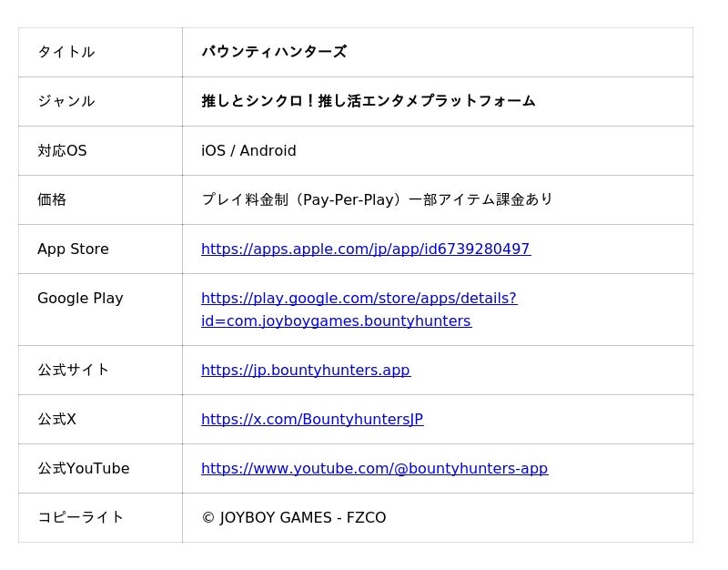Click the App Store row label
Image resolution: width=728 pixels, height=570 pixels.
[73, 249]
